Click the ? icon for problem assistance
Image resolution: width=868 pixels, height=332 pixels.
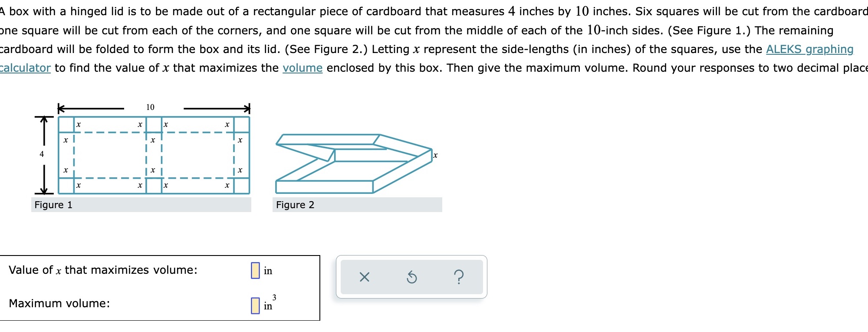point(459,278)
